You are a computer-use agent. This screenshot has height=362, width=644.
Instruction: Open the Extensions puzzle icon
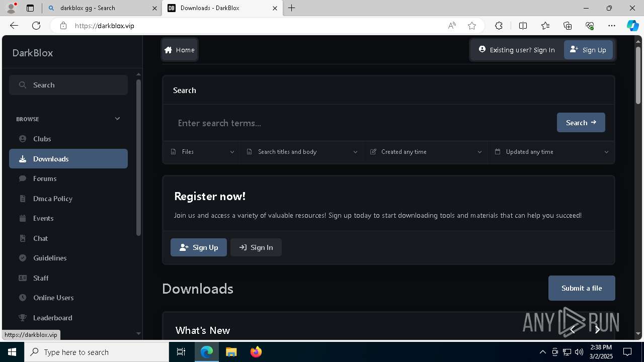(x=499, y=26)
